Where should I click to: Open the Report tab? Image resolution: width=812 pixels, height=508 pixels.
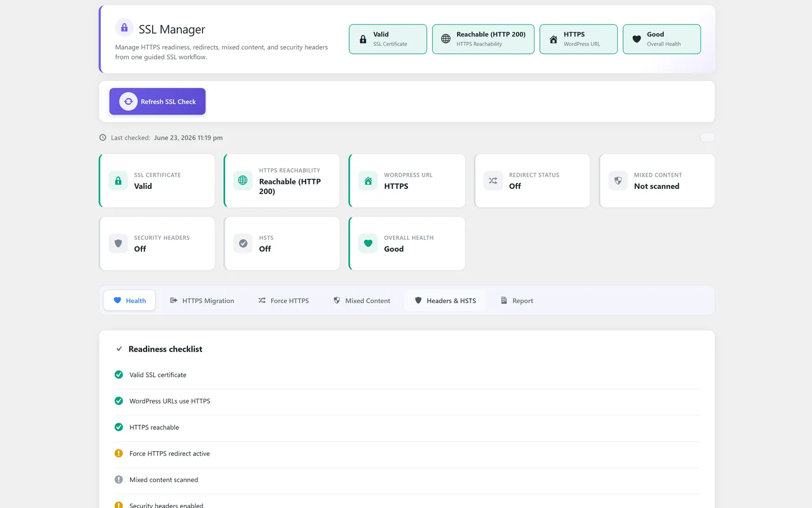(x=517, y=301)
